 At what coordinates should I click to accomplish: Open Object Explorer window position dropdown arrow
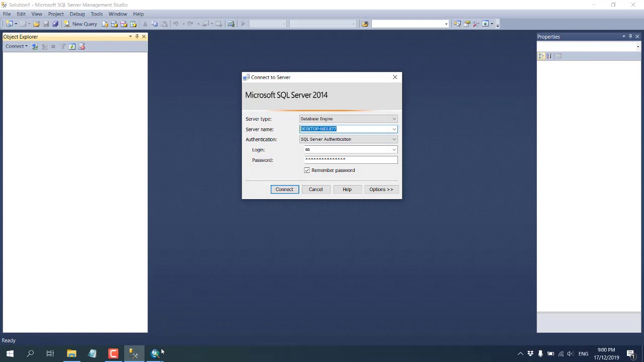(x=130, y=36)
